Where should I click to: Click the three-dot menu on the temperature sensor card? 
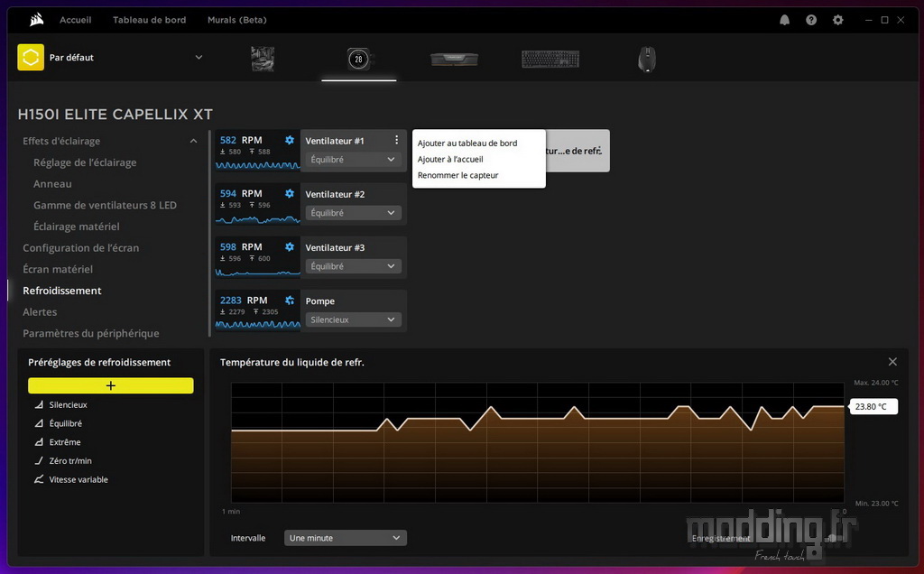pyautogui.click(x=599, y=151)
